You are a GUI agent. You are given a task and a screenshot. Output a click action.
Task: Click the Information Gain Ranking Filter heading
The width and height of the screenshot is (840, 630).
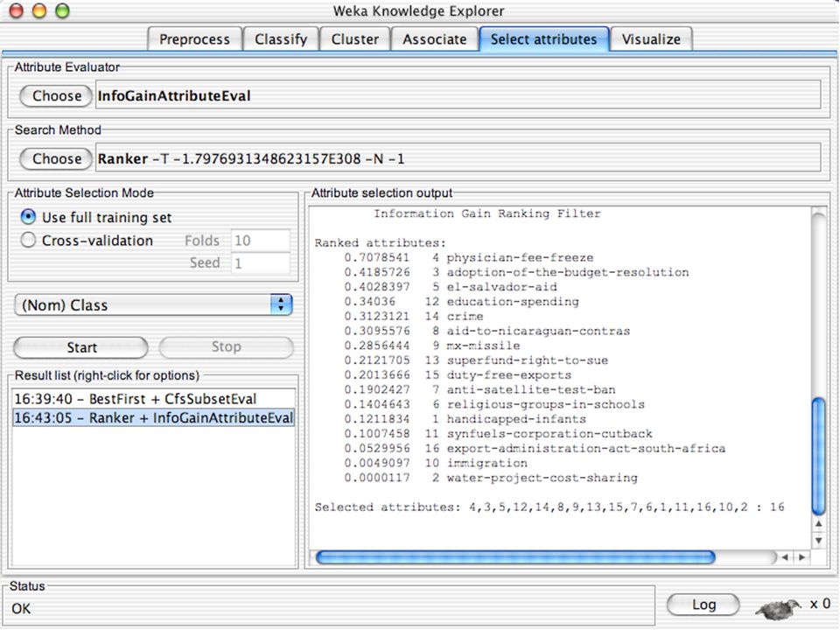[x=487, y=213]
